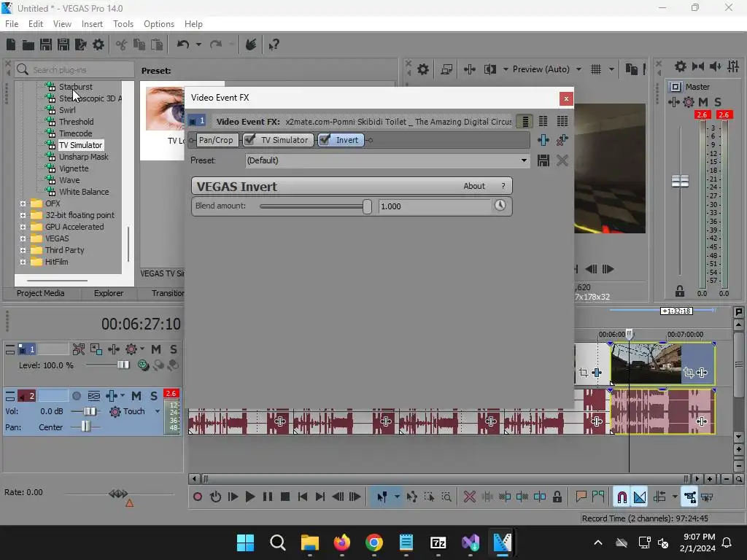Screen dimensions: 747x560
Task: Open Touch automation mode dropdown
Action: coord(158,411)
